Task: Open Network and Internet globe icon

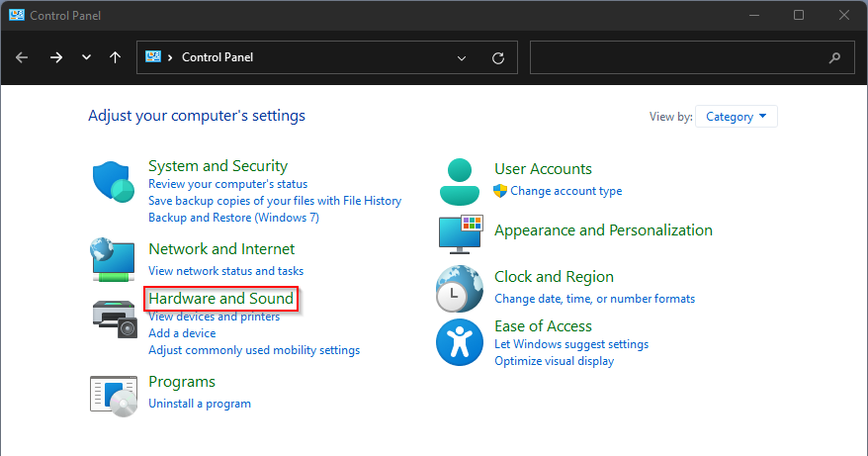Action: tap(113, 259)
